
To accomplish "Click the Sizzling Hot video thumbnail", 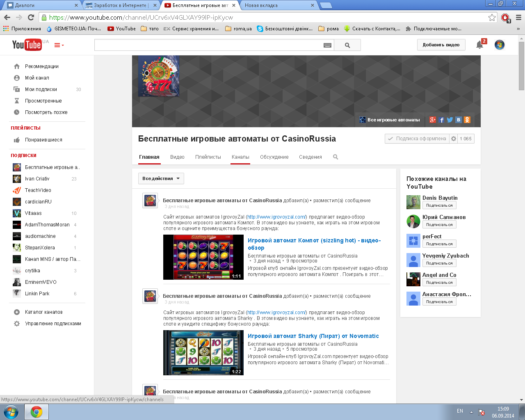I will [203, 257].
